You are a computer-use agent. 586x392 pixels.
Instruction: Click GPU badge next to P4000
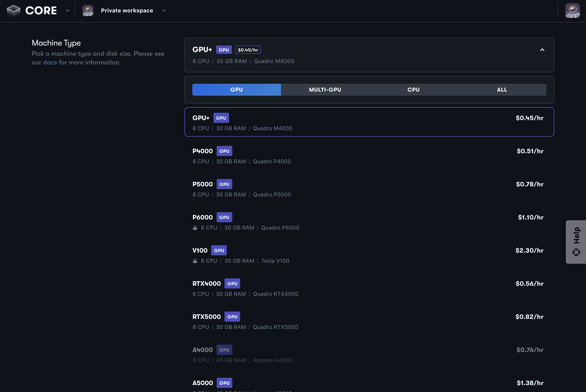[224, 151]
